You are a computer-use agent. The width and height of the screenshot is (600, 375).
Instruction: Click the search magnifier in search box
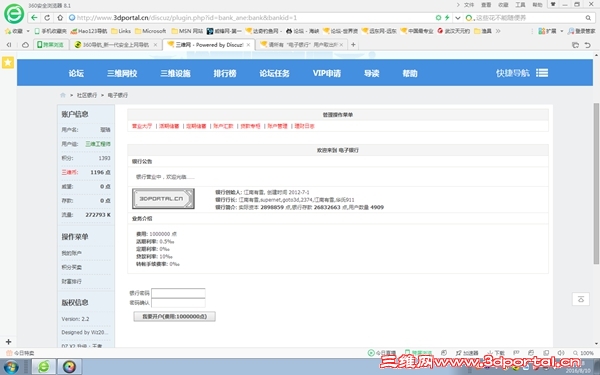click(x=588, y=18)
